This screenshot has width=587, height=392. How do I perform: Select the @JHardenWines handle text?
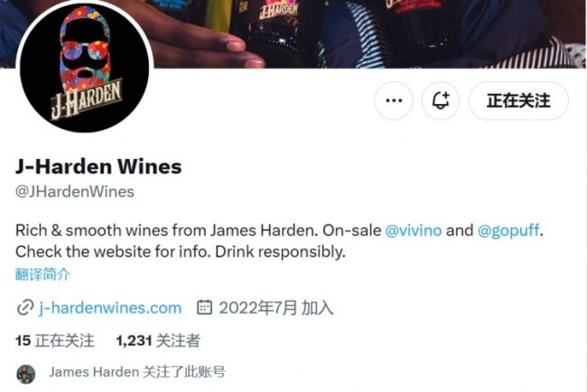75,191
